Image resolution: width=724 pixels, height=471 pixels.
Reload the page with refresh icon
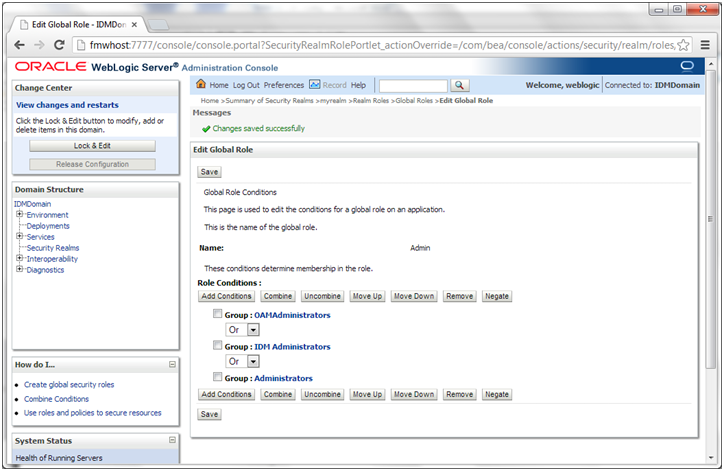[x=59, y=45]
